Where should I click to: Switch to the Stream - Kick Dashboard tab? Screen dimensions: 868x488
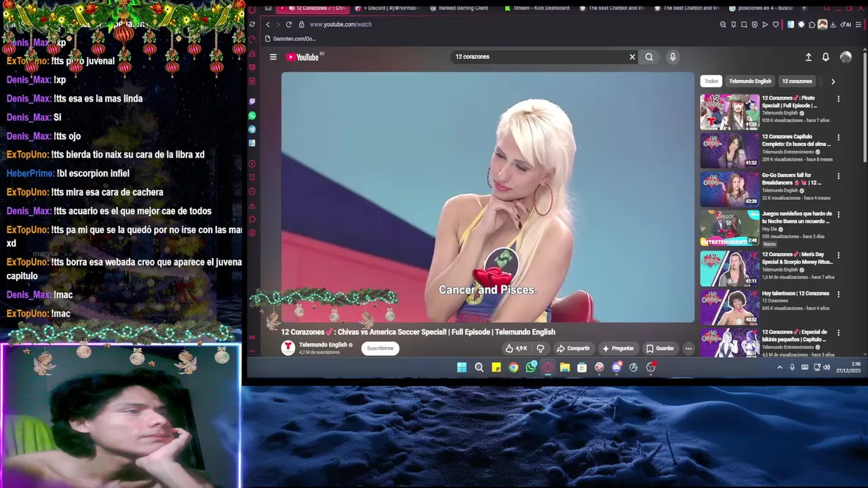pyautogui.click(x=536, y=8)
